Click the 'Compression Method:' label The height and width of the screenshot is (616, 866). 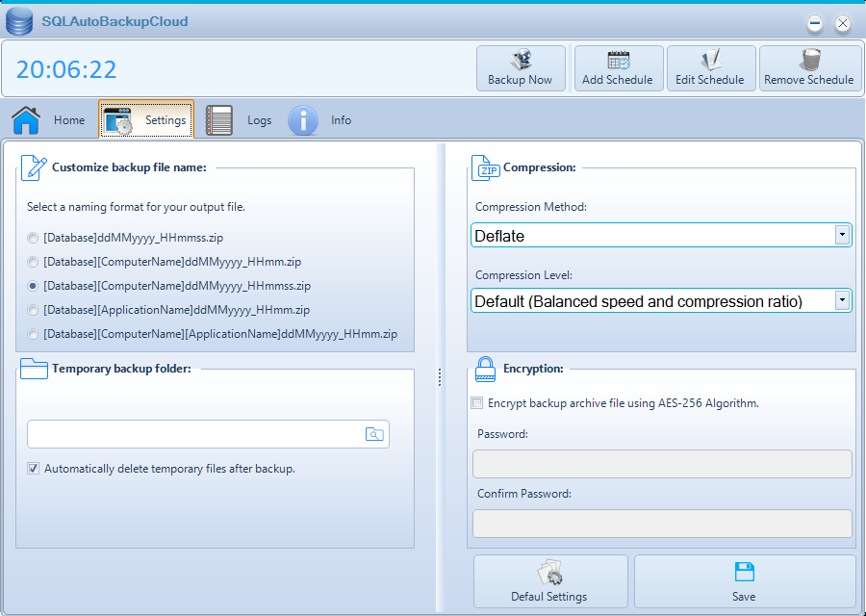click(531, 207)
